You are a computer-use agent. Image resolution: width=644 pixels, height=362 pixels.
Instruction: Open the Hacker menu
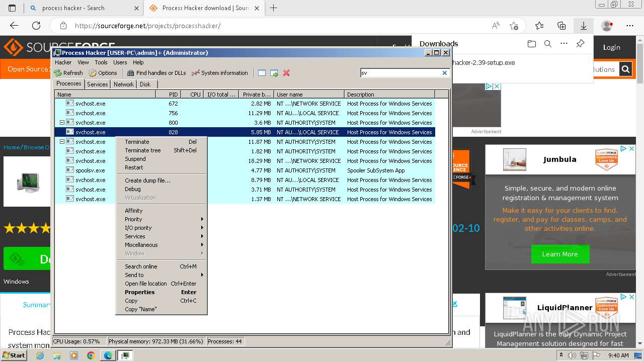(x=63, y=62)
